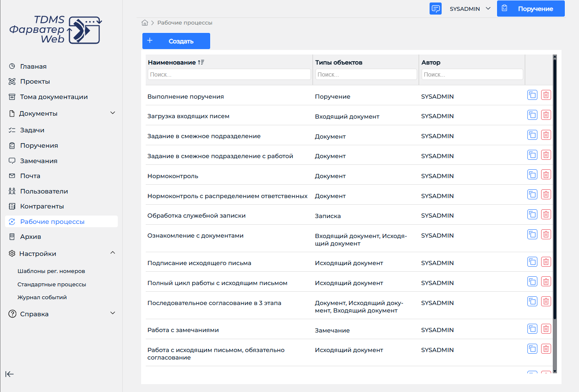Open Стандартные процессы in settings
This screenshot has height=392, width=579.
tap(52, 284)
